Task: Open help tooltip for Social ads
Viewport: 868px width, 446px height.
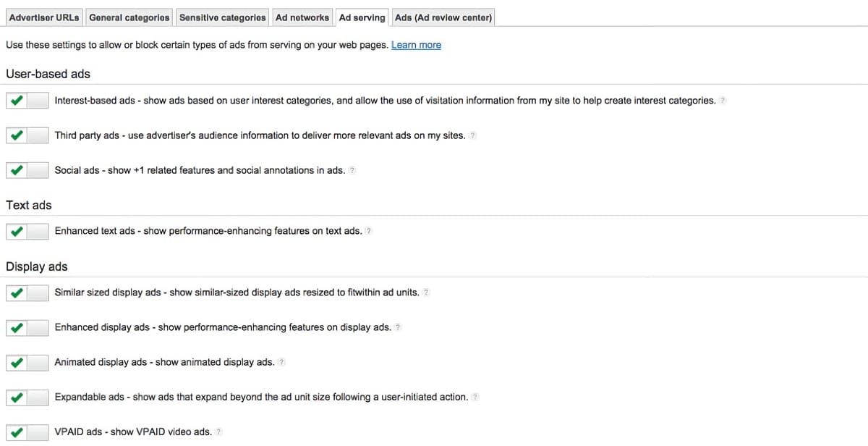Action: click(x=352, y=171)
